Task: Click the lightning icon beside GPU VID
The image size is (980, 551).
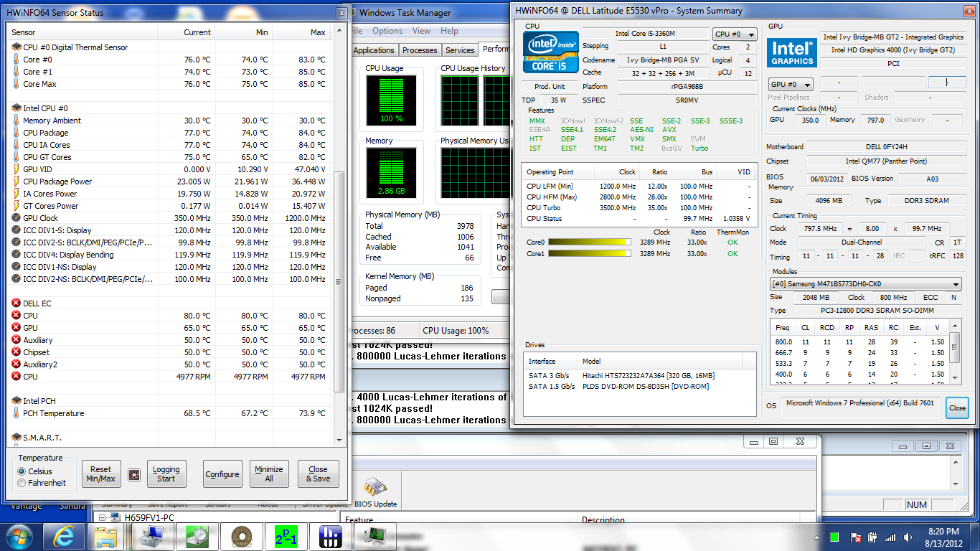Action: 17,169
